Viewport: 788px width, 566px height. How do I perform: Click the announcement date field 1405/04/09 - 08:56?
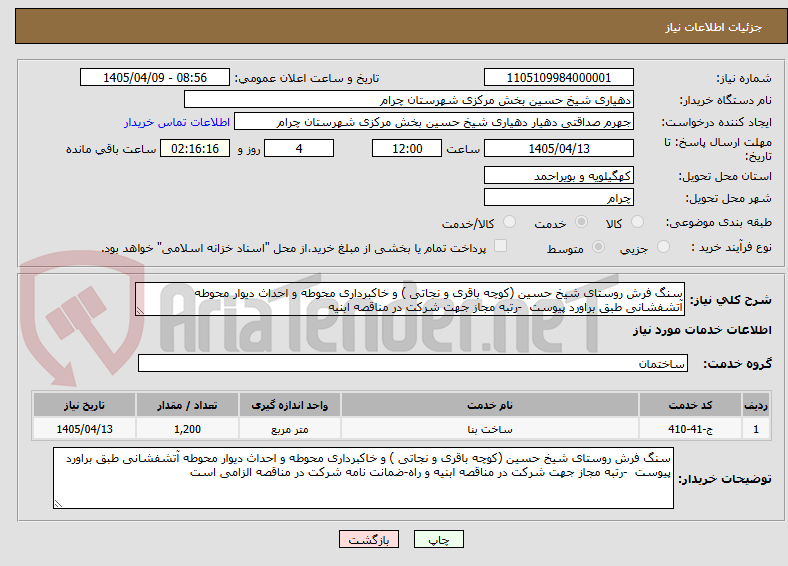coord(155,77)
